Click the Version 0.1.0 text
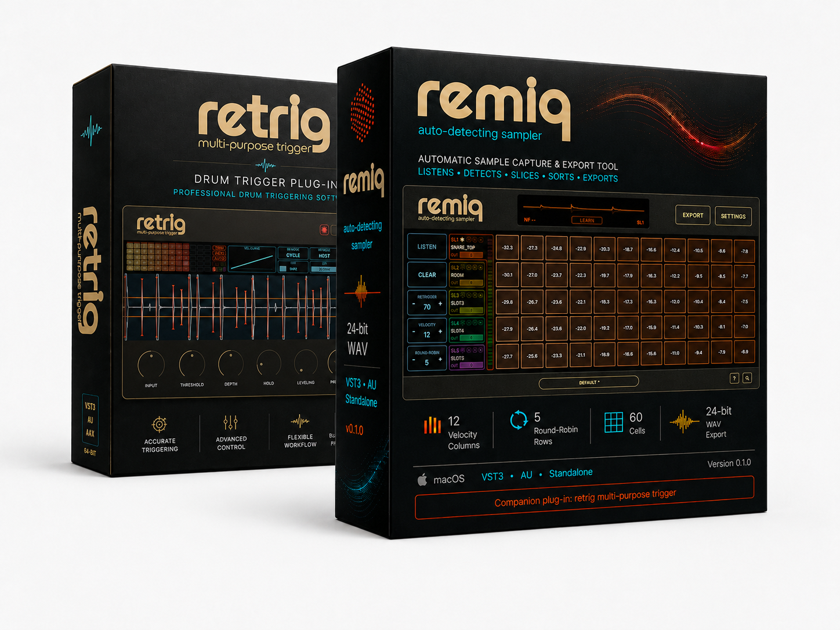The width and height of the screenshot is (840, 630). (x=729, y=463)
